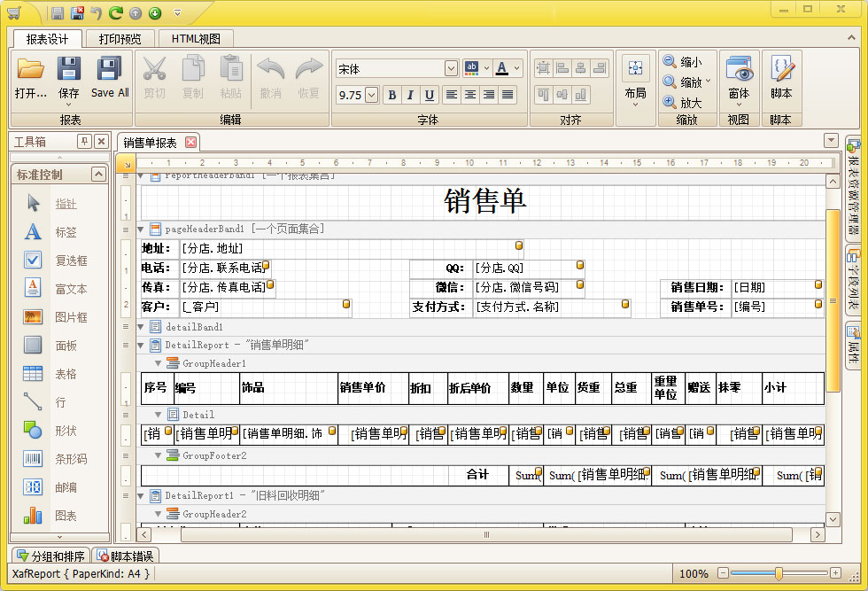Switch to 打印预览 tab
868x591 pixels.
[x=120, y=39]
